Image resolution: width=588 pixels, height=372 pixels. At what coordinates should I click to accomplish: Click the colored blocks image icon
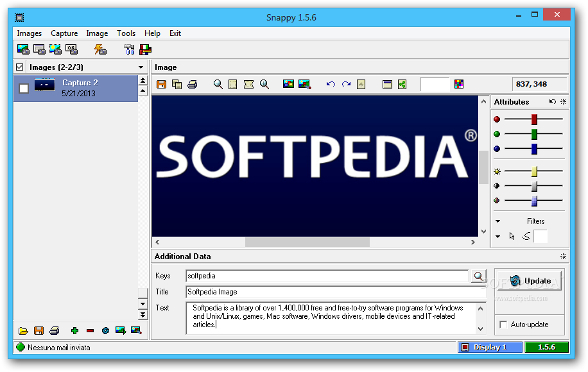coord(288,84)
